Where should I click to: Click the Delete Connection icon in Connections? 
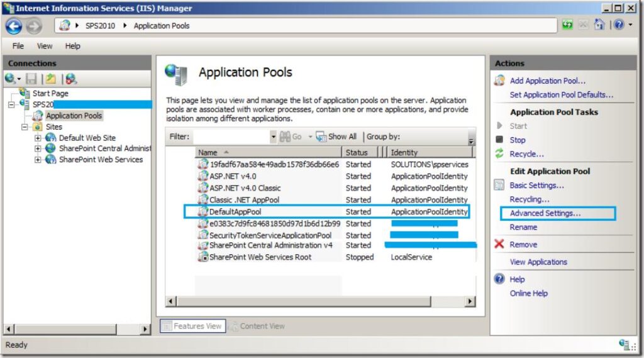[x=71, y=79]
